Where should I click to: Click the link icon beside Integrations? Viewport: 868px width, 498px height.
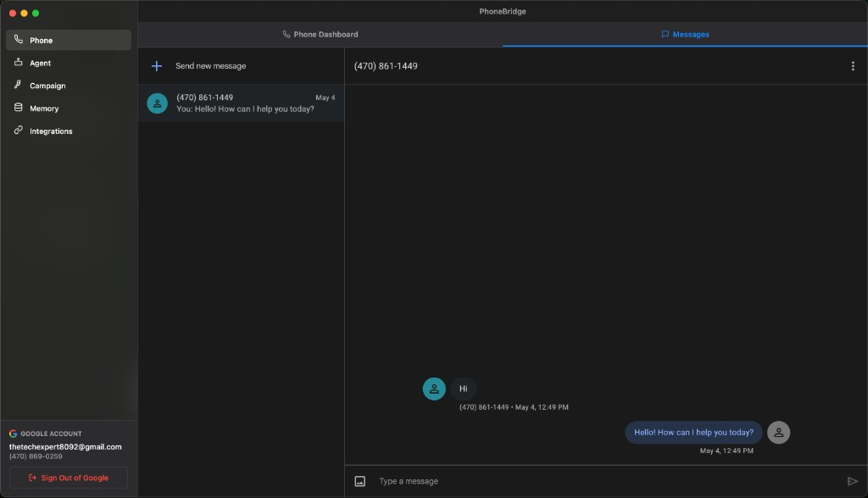[x=19, y=130]
